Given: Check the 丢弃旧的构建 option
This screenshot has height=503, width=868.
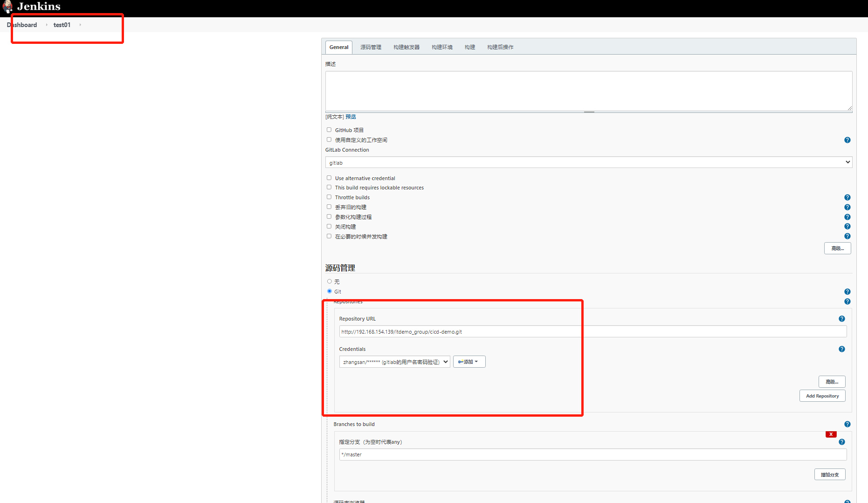Looking at the screenshot, I should pos(329,207).
